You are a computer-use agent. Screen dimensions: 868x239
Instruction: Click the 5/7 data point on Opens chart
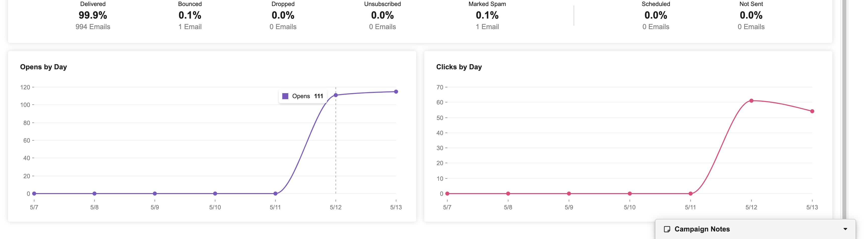tap(34, 194)
